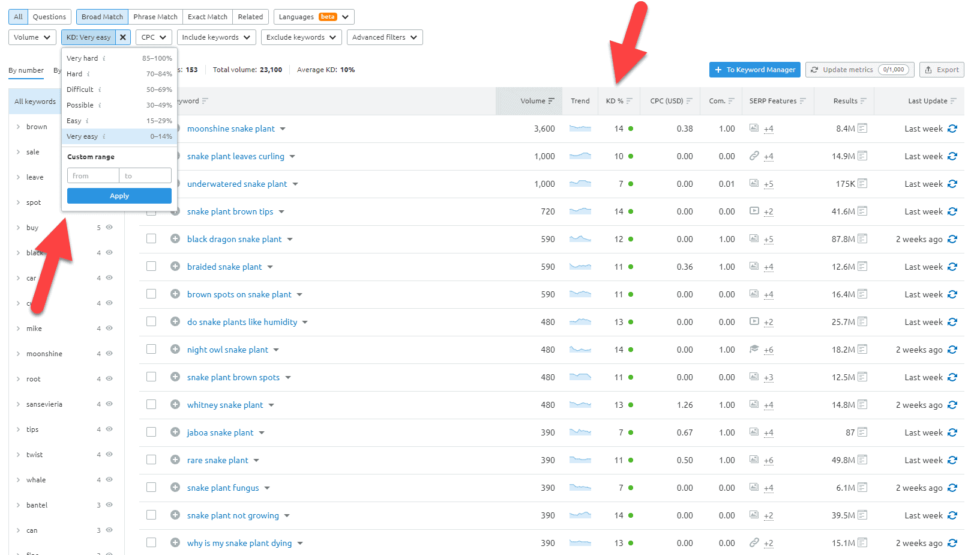Click Apply in custom range panel
This screenshot has height=555, width=980.
coord(119,196)
